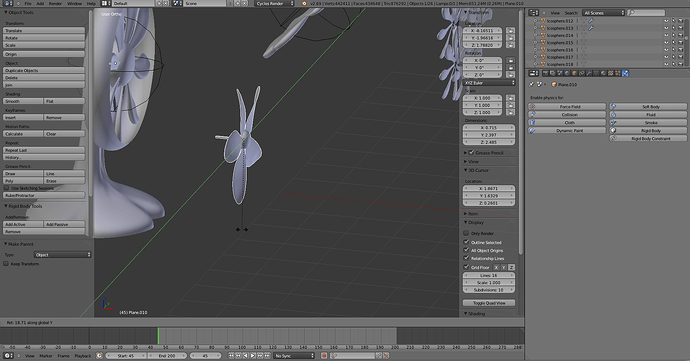This screenshot has height=361, width=690.
Task: Click the Smooth shading button
Action: click(x=23, y=101)
